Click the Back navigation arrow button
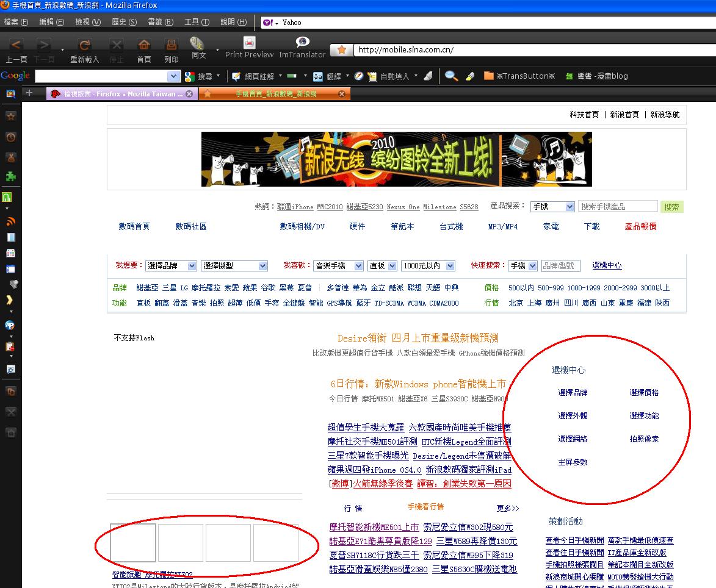The height and width of the screenshot is (588, 716). (x=16, y=45)
